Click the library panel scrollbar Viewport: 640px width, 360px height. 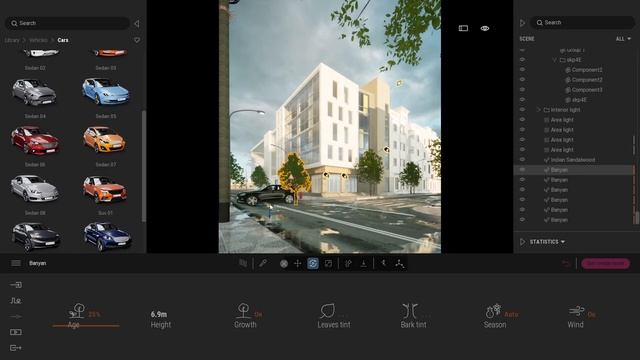pyautogui.click(x=143, y=166)
